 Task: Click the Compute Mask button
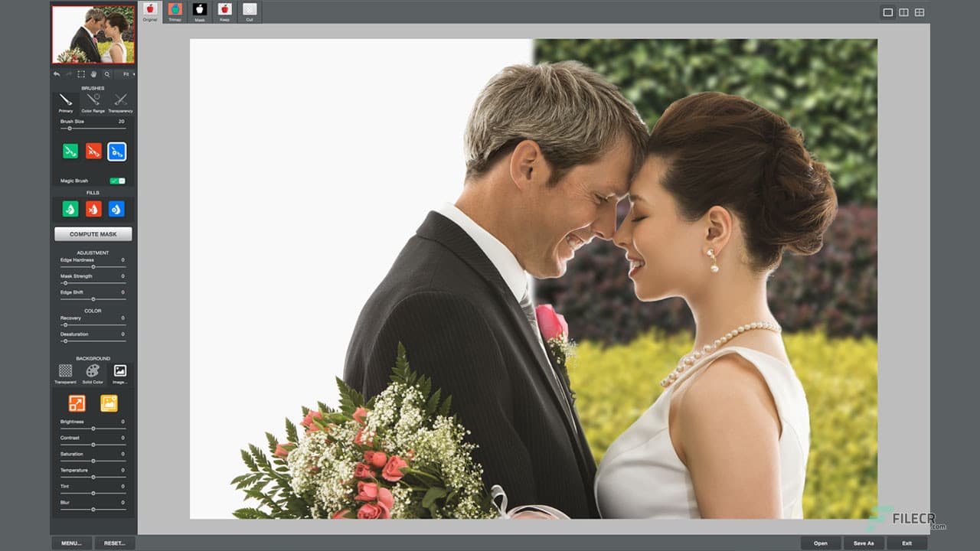(x=93, y=234)
